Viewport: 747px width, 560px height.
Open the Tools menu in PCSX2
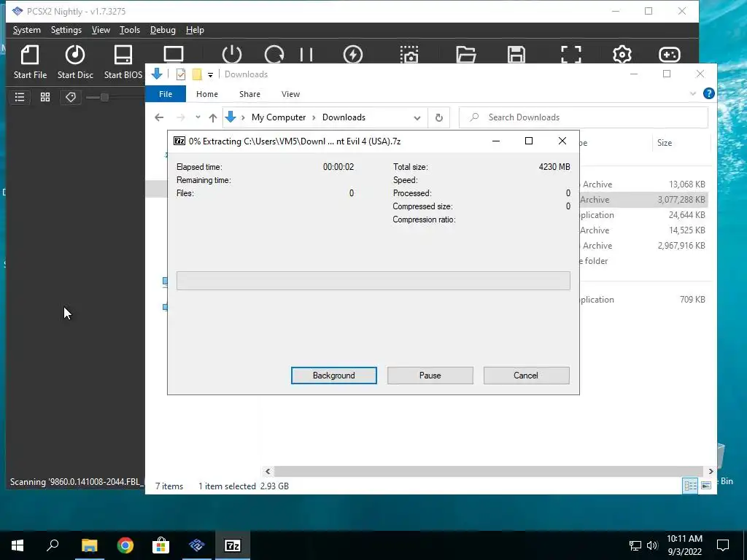(x=130, y=30)
